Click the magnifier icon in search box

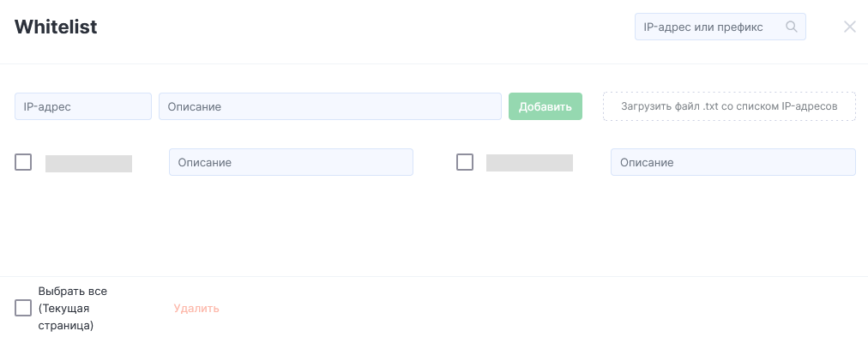point(791,27)
